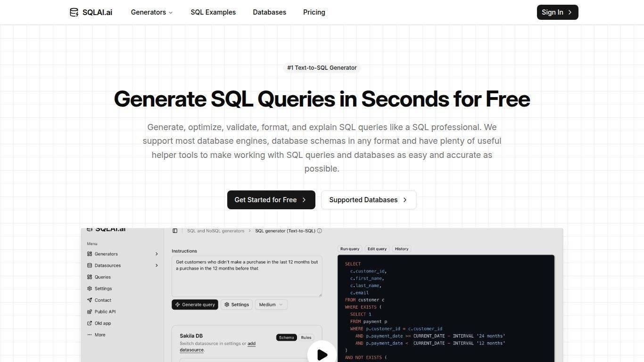
Task: Click the info icon beside SQL generator title
Action: click(x=320, y=231)
